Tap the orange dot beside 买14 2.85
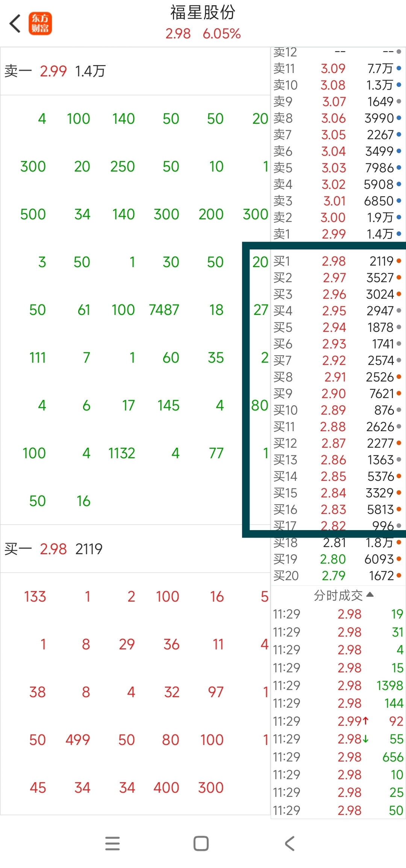 click(399, 476)
